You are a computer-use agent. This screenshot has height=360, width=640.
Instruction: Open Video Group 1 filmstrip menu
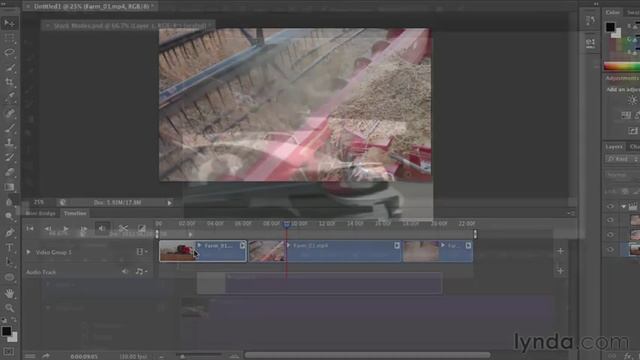coord(142,252)
